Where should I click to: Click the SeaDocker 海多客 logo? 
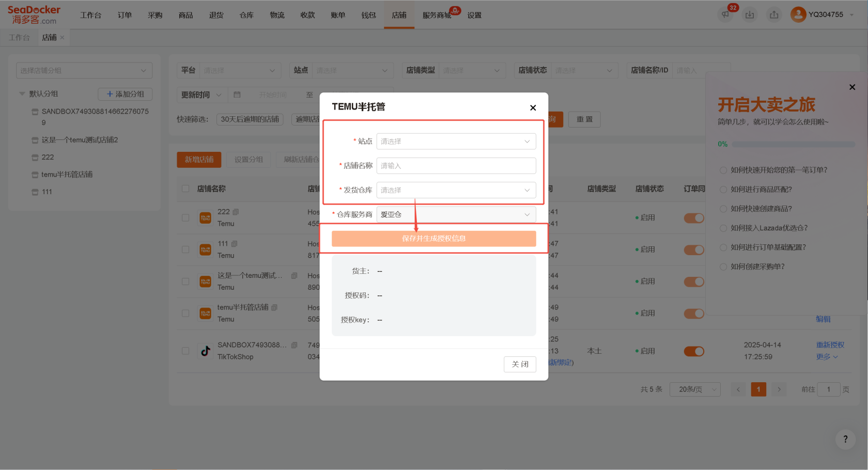(x=34, y=14)
